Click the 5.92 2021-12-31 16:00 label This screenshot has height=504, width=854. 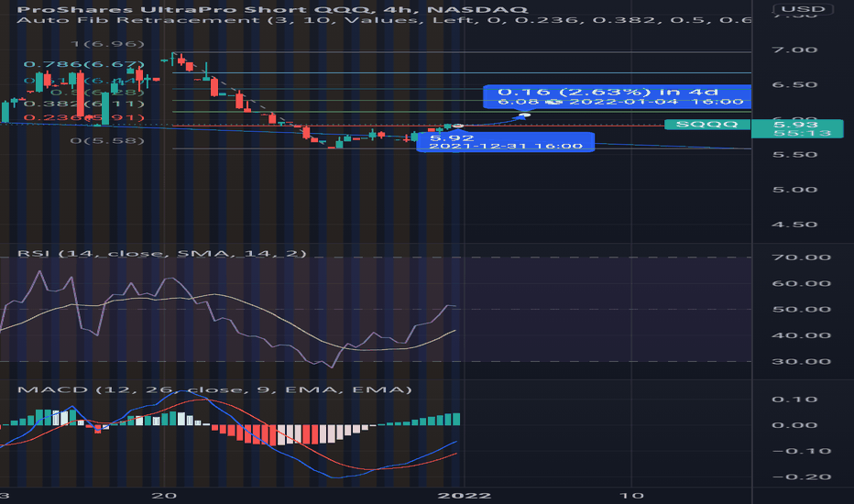(506, 142)
